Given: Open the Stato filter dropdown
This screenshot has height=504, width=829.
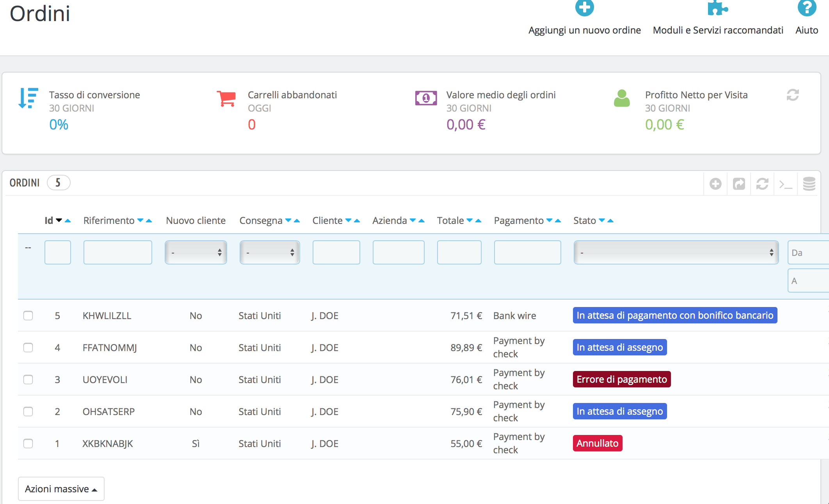Looking at the screenshot, I should tap(676, 253).
